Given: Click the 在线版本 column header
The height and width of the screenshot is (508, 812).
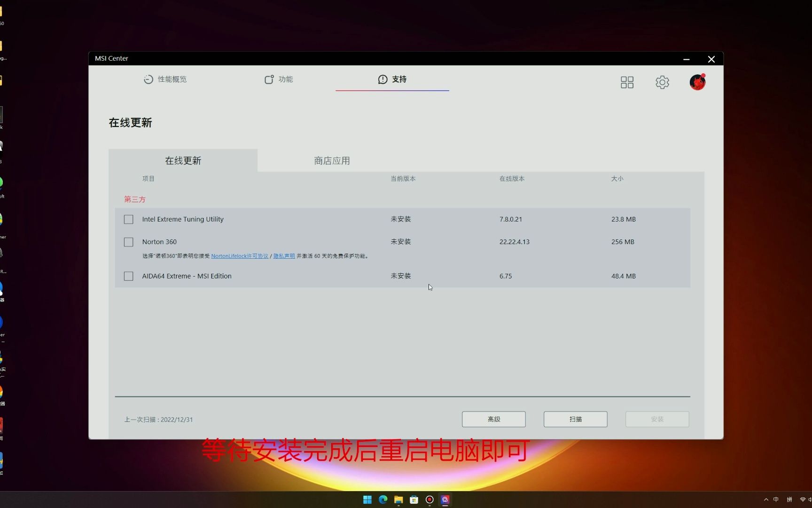Looking at the screenshot, I should pos(512,179).
